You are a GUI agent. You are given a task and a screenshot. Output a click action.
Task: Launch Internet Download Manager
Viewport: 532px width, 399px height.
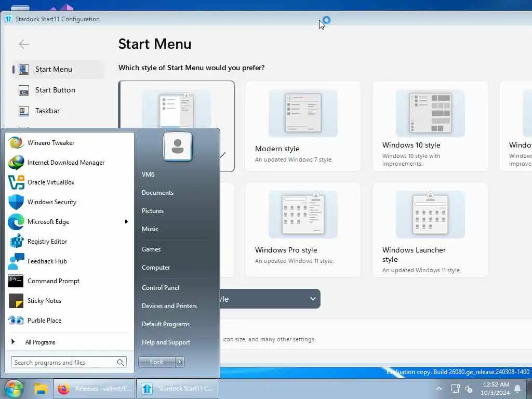[69, 163]
